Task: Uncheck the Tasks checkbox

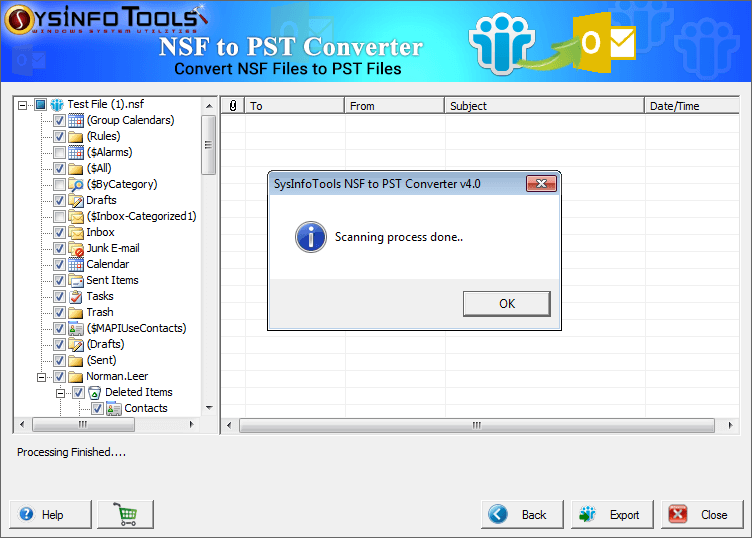Action: point(59,296)
